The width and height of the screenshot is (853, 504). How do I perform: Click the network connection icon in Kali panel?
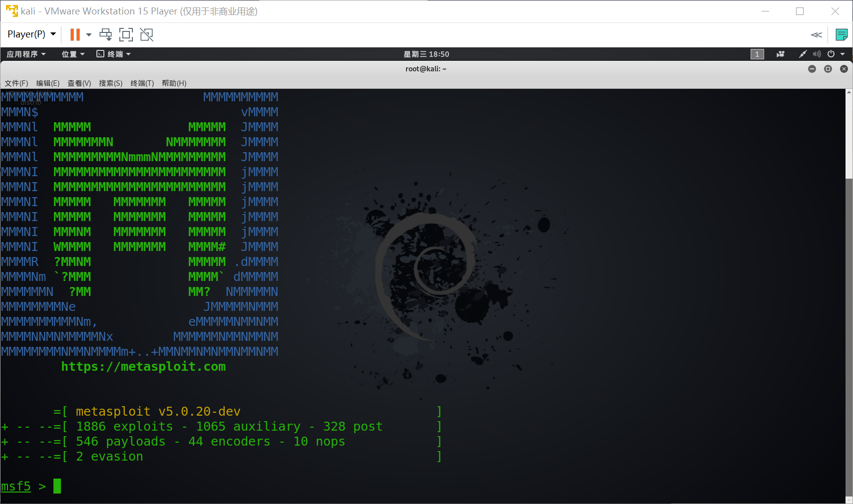pos(803,54)
